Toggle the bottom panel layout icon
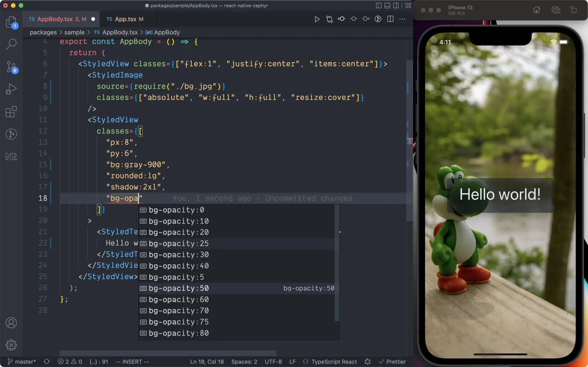This screenshot has width=588, height=367. click(x=387, y=5)
